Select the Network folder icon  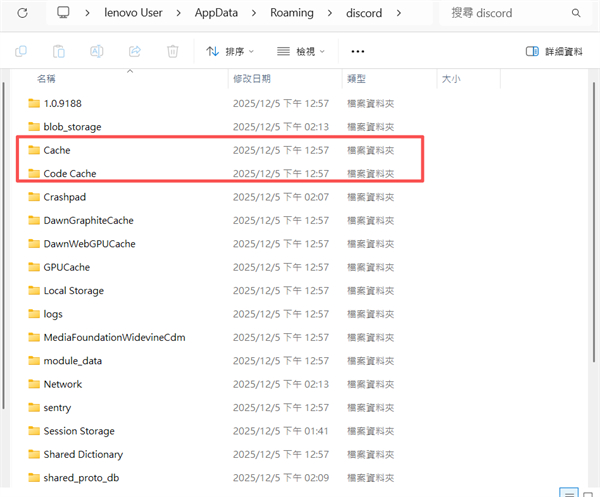34,384
